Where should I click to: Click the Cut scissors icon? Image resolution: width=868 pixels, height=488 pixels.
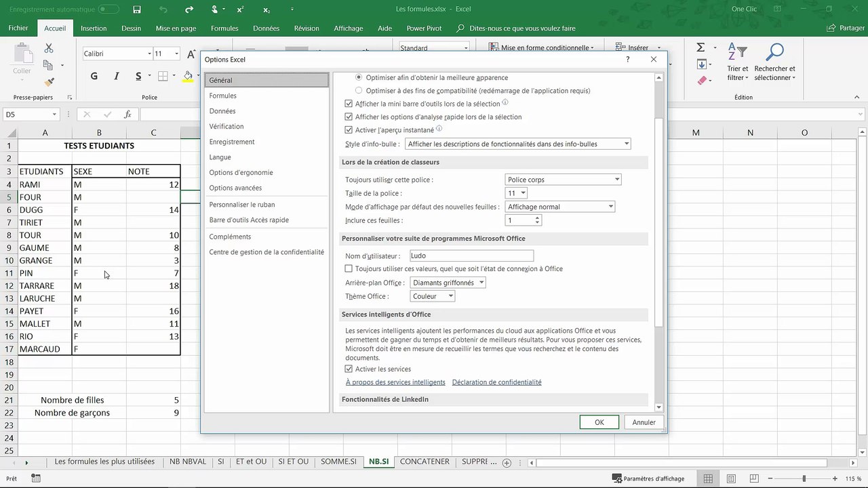click(x=49, y=48)
